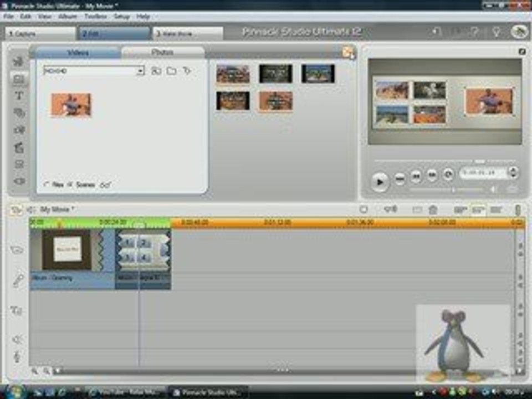Click the fast reverse player button
This screenshot has height=399, width=532.
[416, 176]
